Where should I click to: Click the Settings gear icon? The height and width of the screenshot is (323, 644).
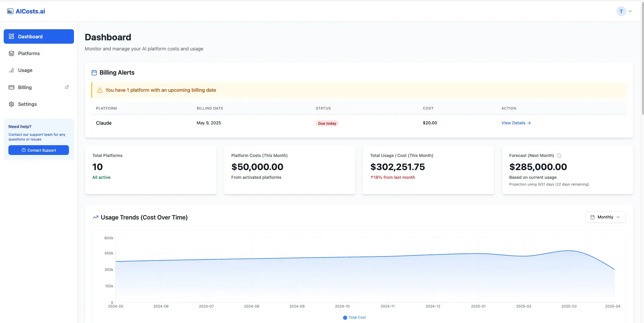tap(11, 104)
